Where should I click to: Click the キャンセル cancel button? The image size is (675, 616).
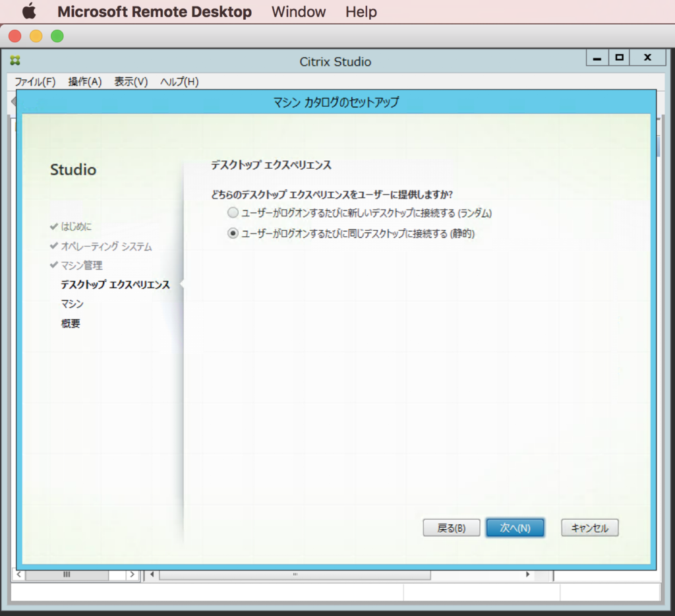(590, 528)
